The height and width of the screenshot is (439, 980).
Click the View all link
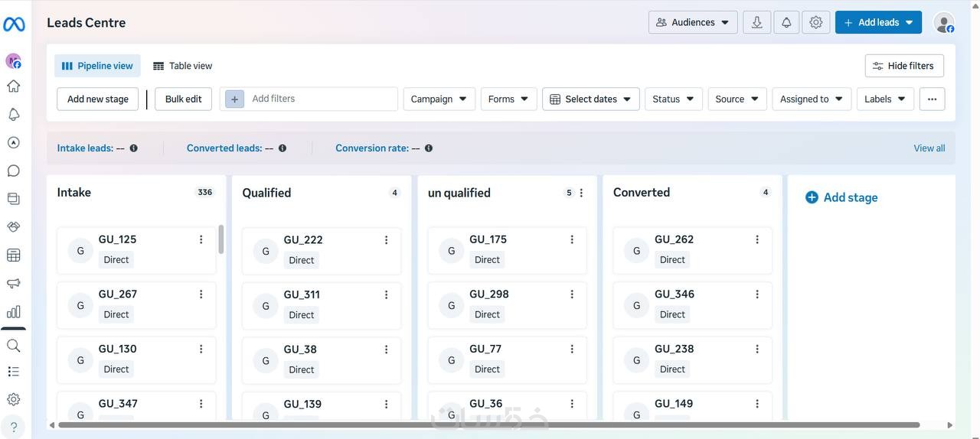[929, 148]
